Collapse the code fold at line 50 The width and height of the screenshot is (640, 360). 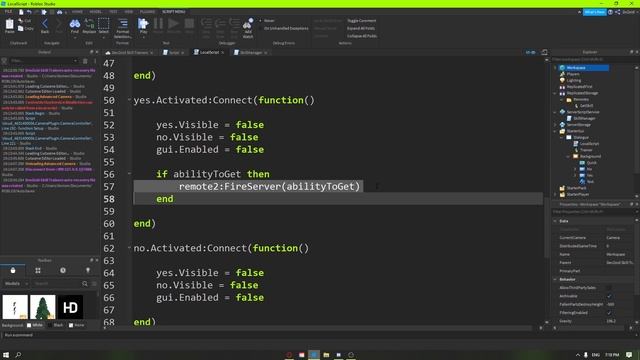coord(129,99)
